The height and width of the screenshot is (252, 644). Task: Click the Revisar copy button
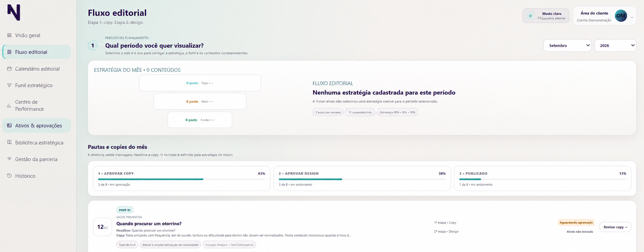(x=615, y=227)
